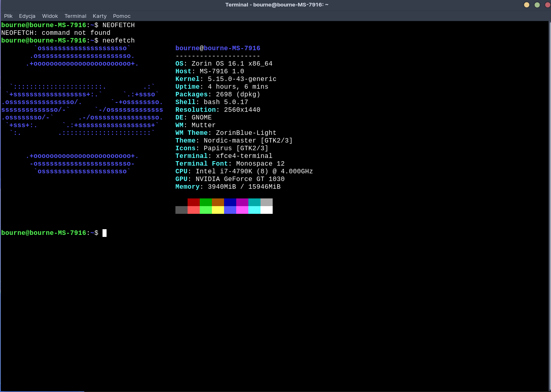Screen dimensions: 551x392
Task: Click the packages count '2698 (dpkg)'
Action: coord(238,94)
